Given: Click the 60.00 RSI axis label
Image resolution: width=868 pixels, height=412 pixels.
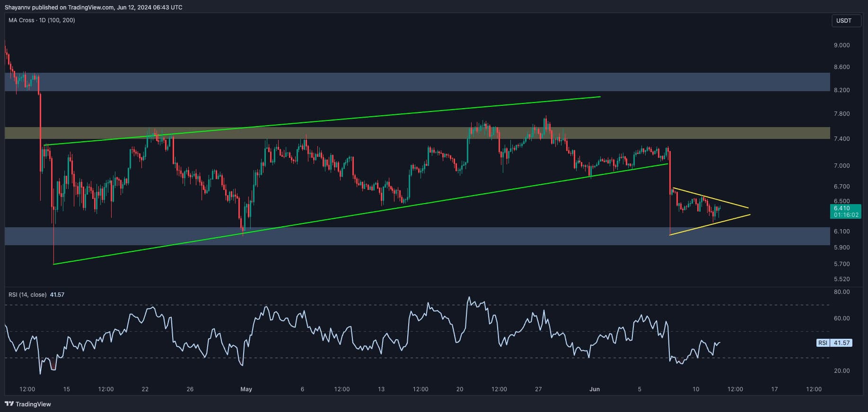Looking at the screenshot, I should click(842, 318).
